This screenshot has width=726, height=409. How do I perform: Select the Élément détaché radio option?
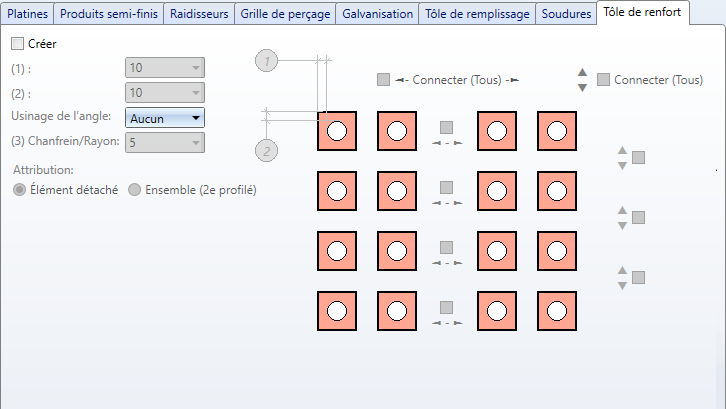coord(20,190)
